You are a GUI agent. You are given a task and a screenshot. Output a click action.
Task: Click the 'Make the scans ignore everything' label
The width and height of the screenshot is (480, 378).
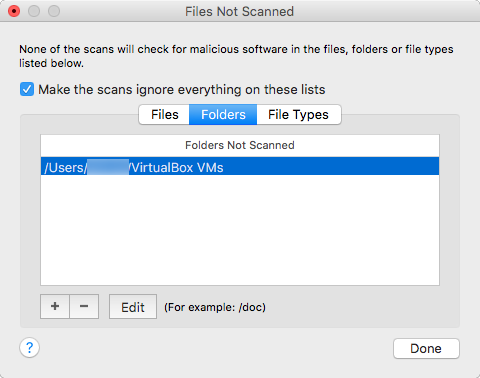(x=182, y=90)
